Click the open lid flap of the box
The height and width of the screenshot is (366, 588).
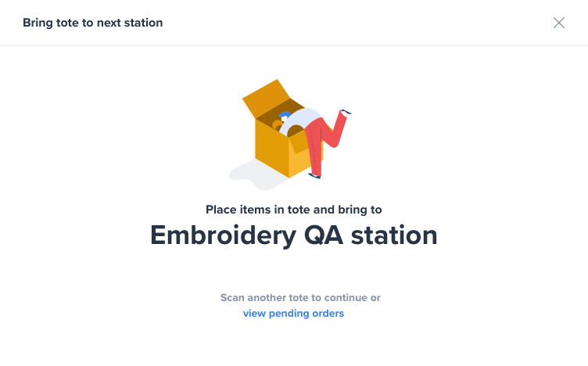click(x=266, y=98)
